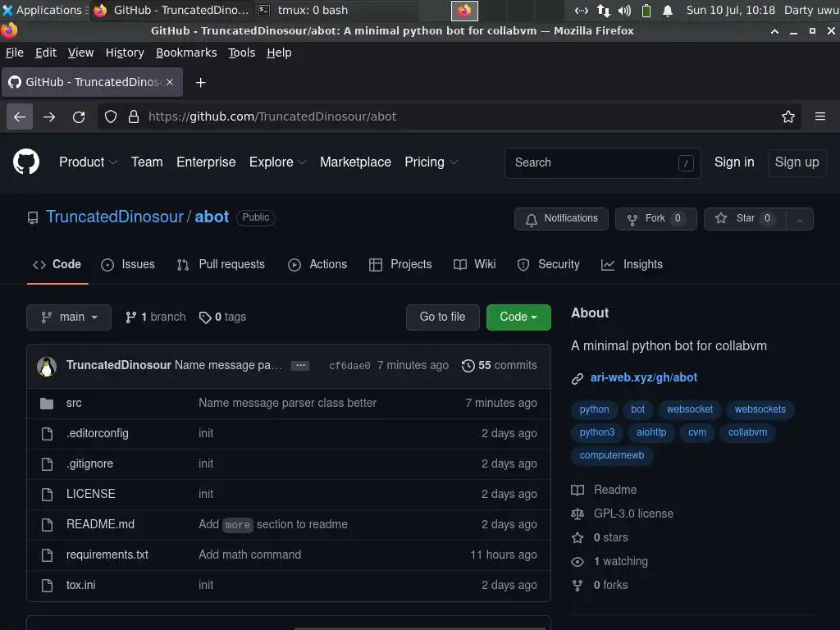Open a new tab with the plus icon
The width and height of the screenshot is (840, 630).
click(200, 83)
